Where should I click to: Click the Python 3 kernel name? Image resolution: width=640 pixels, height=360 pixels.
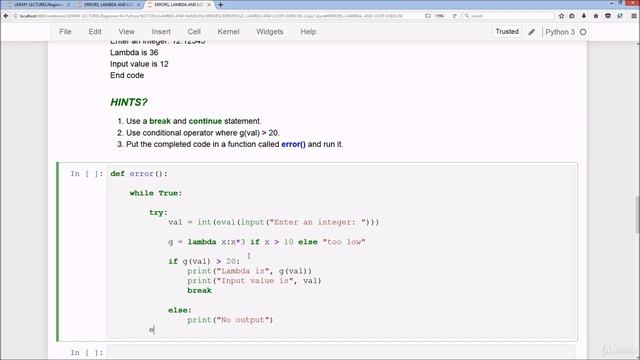[560, 32]
